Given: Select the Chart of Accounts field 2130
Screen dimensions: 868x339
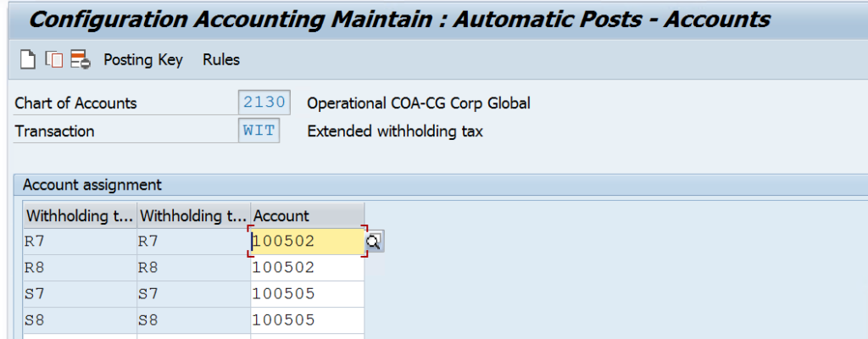Looking at the screenshot, I should coord(264,103).
